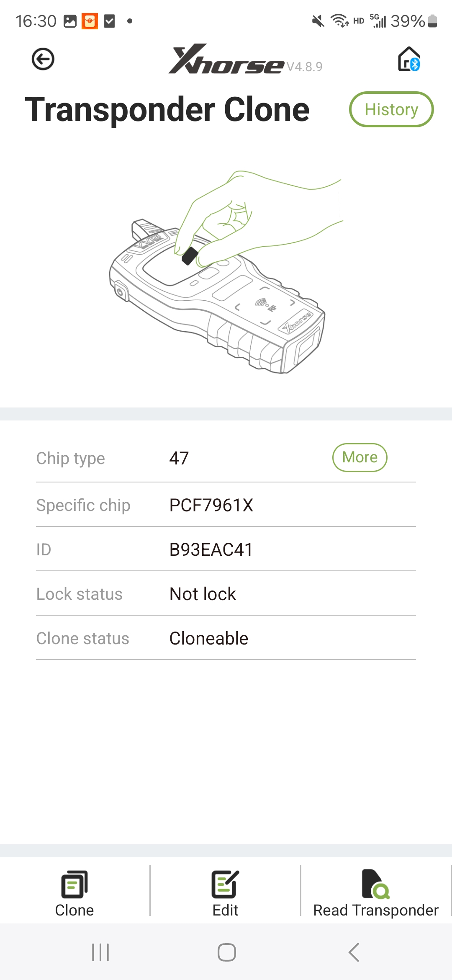This screenshot has width=452, height=980.
Task: Tap the Xhorse logo in header
Action: pyautogui.click(x=226, y=59)
